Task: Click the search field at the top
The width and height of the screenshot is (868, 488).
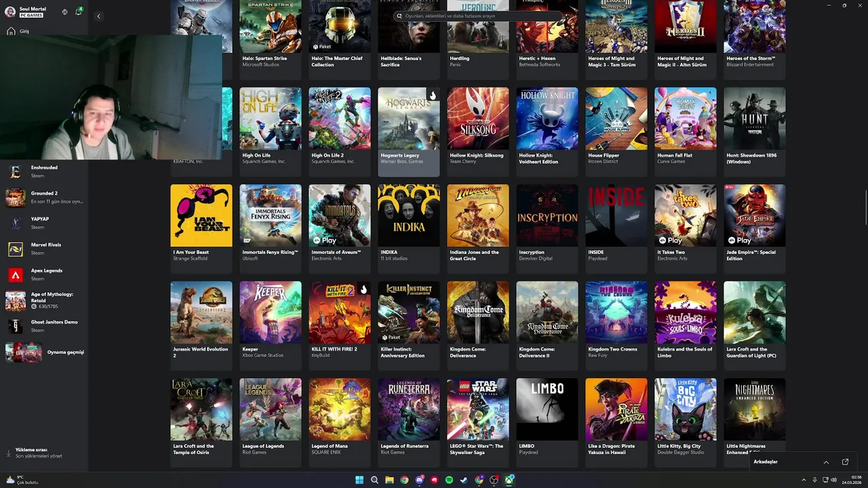Action: (x=478, y=16)
